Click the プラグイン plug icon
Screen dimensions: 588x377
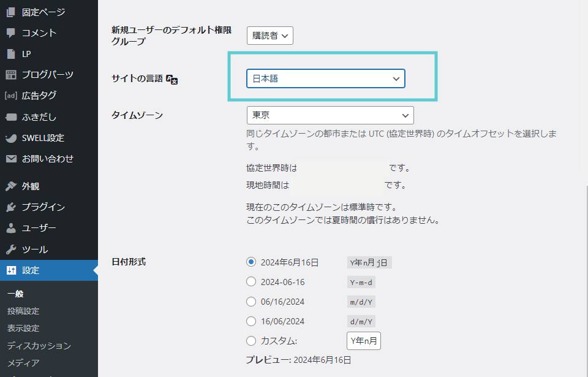11,207
